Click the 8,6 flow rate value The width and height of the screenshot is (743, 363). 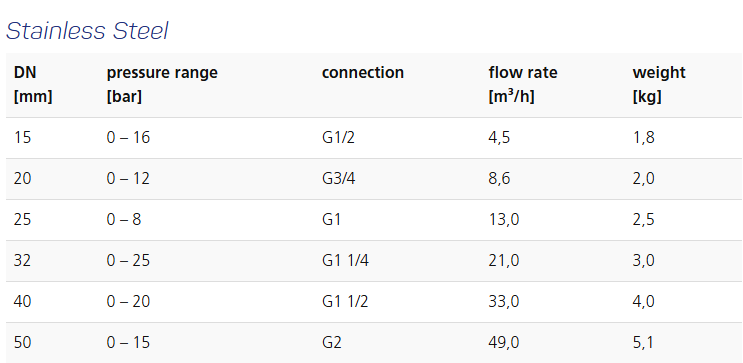tap(499, 179)
